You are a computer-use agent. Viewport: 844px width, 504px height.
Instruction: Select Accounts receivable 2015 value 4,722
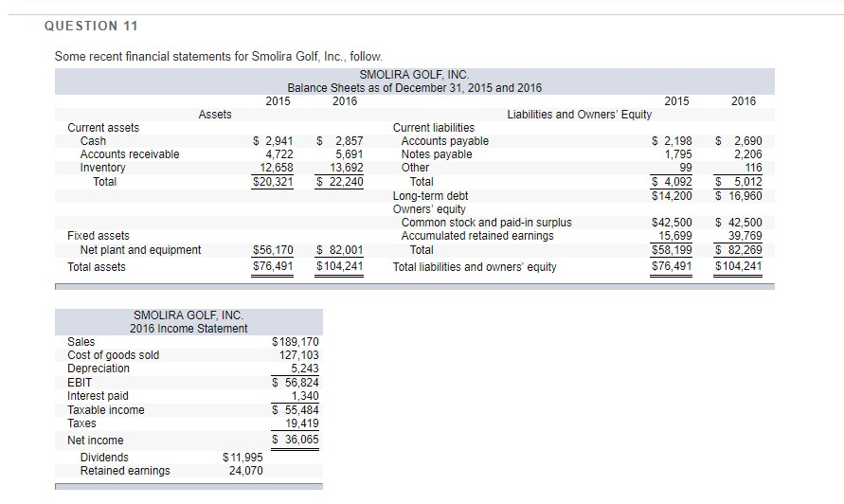[x=279, y=154]
